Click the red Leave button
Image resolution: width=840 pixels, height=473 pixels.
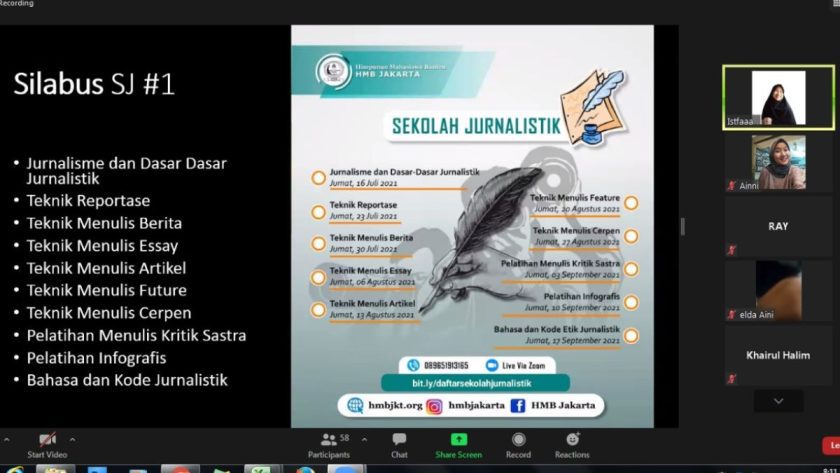pos(831,445)
